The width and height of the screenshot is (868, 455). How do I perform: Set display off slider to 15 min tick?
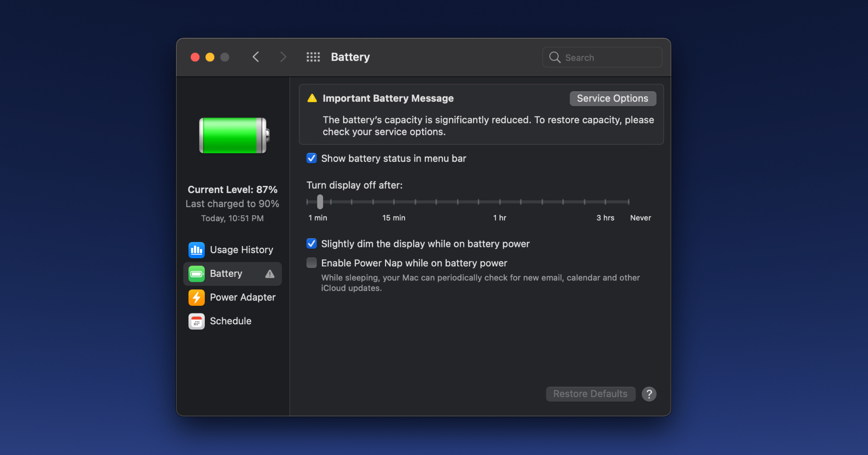[394, 202]
